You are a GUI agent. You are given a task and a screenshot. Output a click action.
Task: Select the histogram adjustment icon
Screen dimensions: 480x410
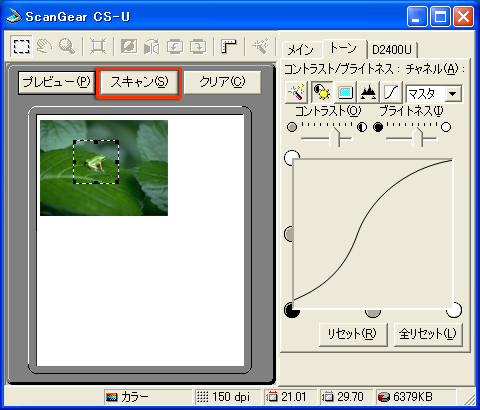(368, 92)
